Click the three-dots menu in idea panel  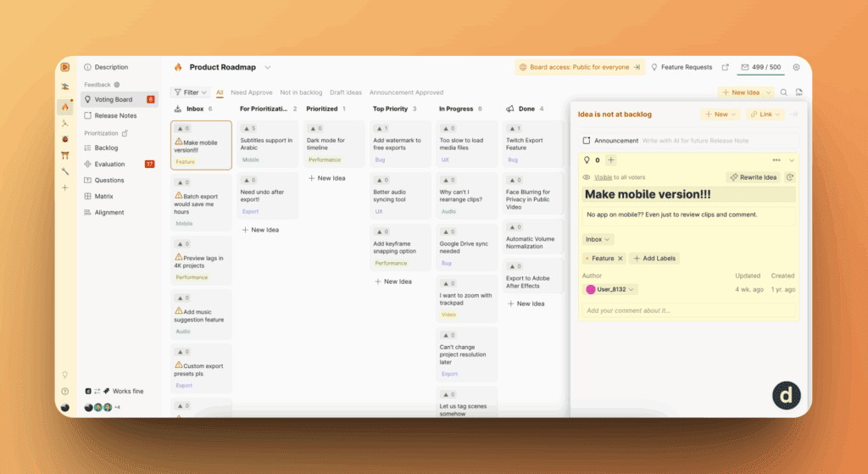776,159
